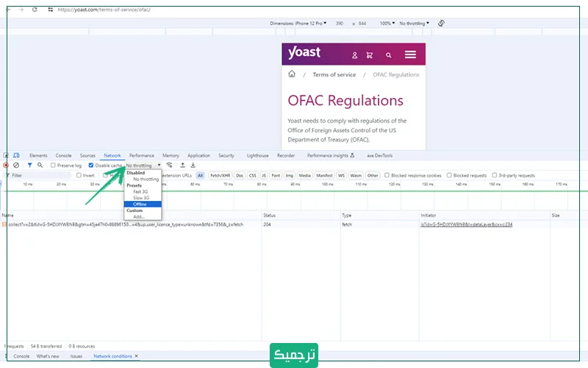Switch to the Sources tab
The height and width of the screenshot is (368, 588).
(x=87, y=155)
